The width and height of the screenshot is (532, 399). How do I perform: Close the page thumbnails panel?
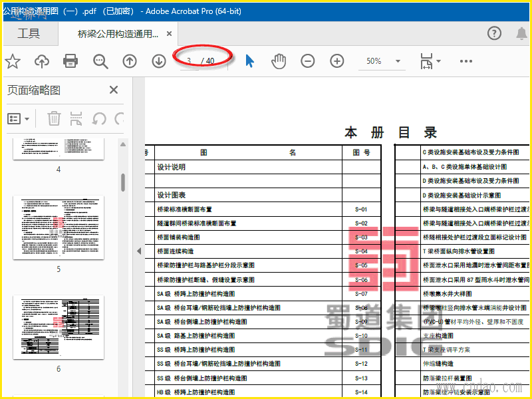(x=114, y=90)
